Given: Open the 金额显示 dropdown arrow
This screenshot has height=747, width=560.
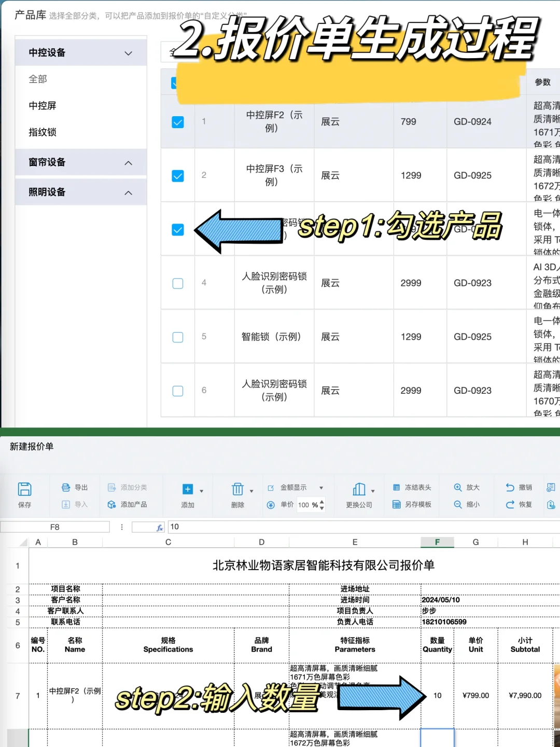Looking at the screenshot, I should pyautogui.click(x=322, y=487).
